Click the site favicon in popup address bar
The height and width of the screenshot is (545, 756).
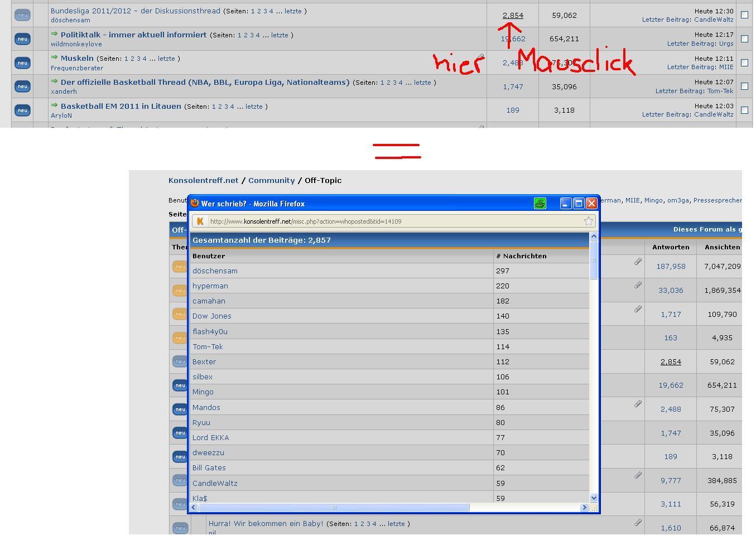[x=200, y=221]
